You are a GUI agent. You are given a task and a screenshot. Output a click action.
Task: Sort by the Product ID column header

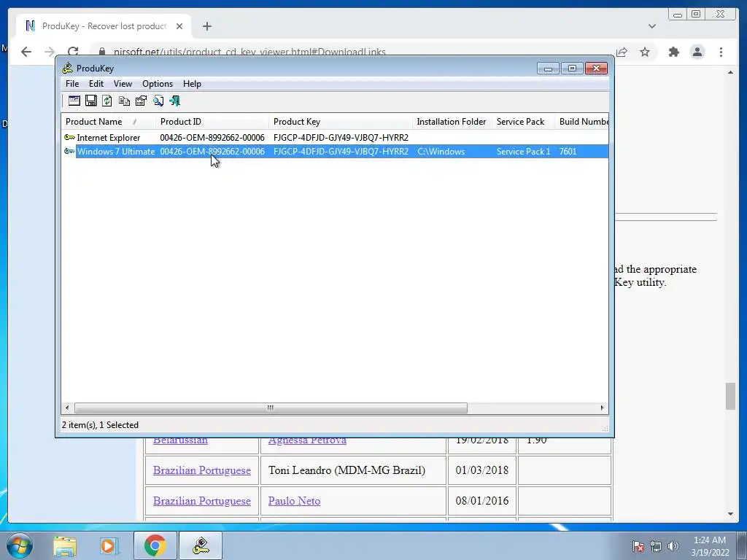(x=212, y=122)
